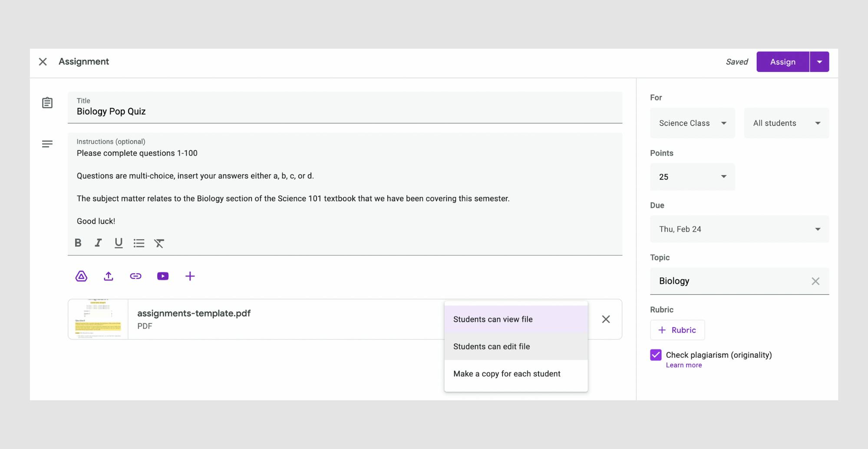This screenshot has height=449, width=868.
Task: Add a link attachment
Action: 135,276
